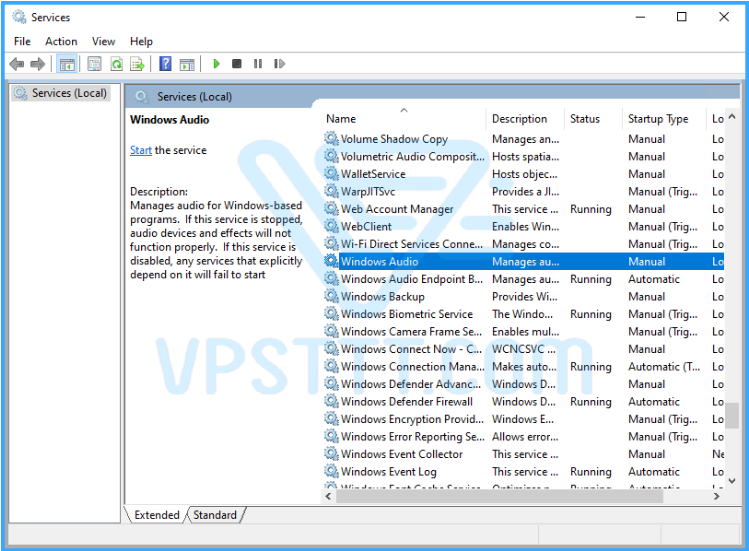Image resolution: width=749 pixels, height=551 pixels.
Task: Click the Start the service link
Action: [x=140, y=150]
